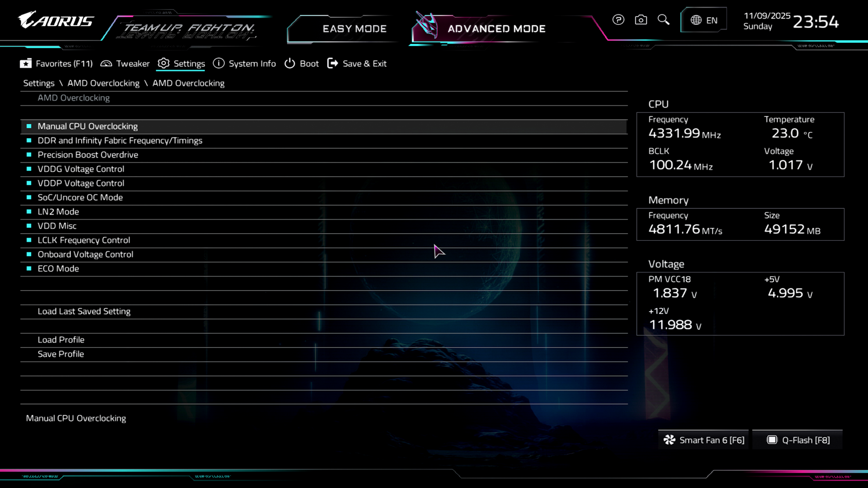868x488 pixels.
Task: Click the help question mark icon
Action: tap(618, 20)
